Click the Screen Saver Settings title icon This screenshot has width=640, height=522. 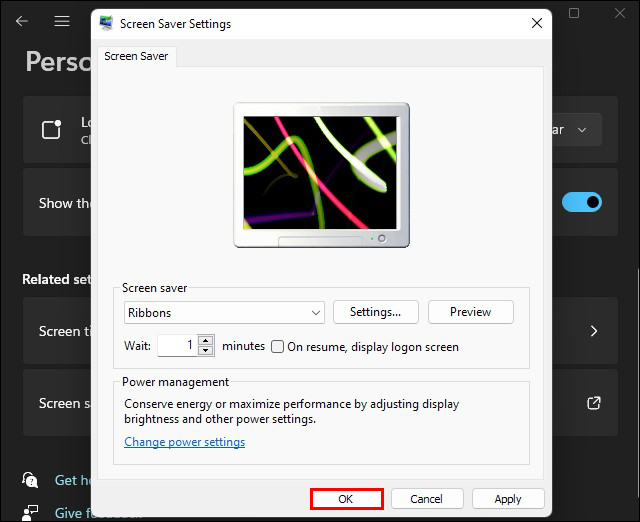(107, 23)
